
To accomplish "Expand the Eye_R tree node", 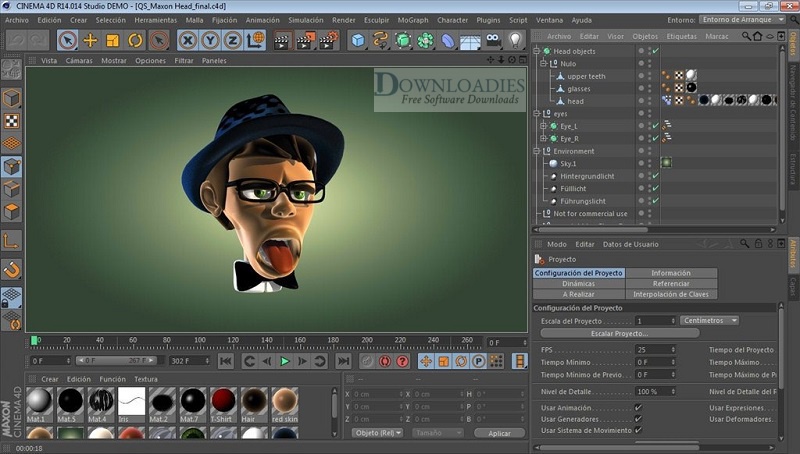I will click(543, 138).
